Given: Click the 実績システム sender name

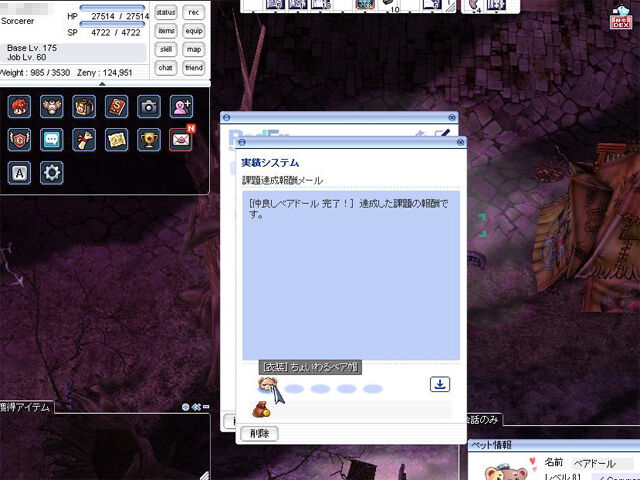Looking at the screenshot, I should pos(270,163).
